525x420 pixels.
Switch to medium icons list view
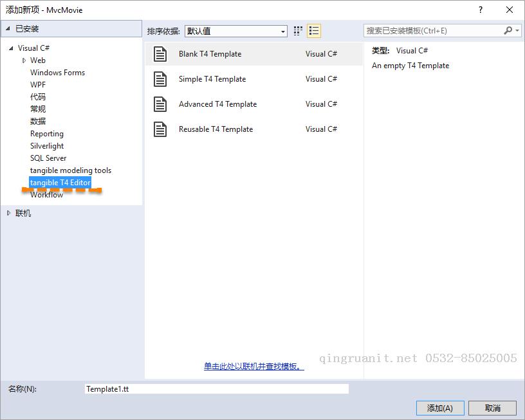click(314, 31)
